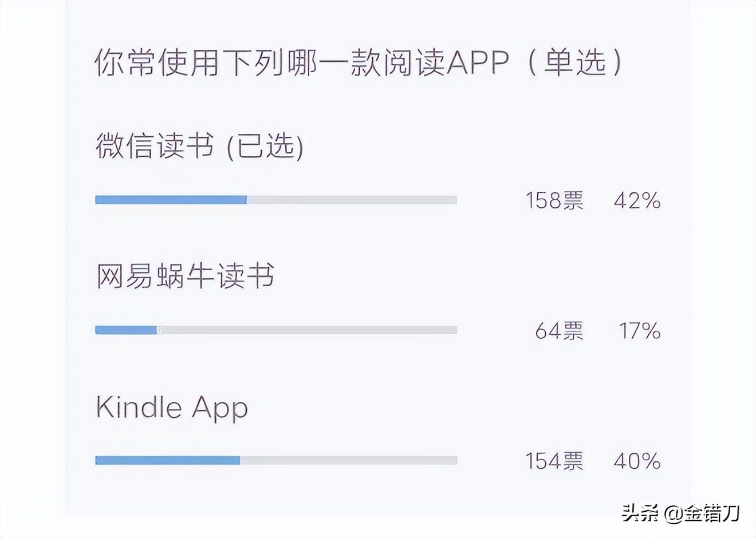This screenshot has height=538, width=756.
Task: Click the (单选) label in the title
Action: coord(573,63)
